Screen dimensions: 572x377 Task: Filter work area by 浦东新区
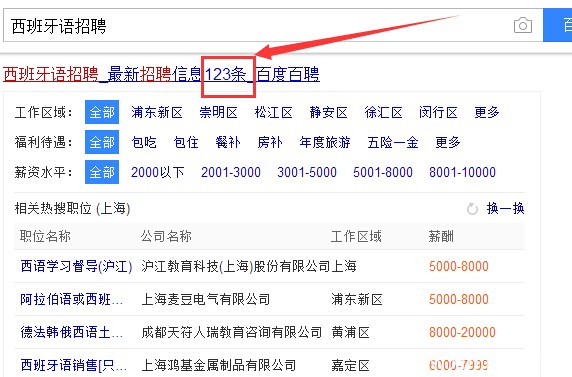click(x=157, y=112)
